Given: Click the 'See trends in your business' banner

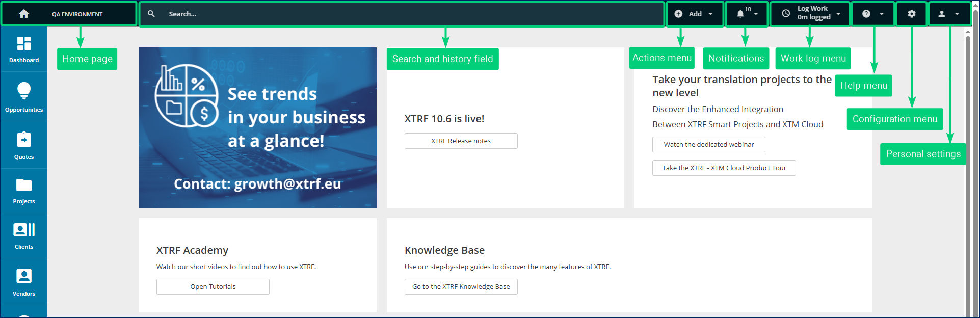Looking at the screenshot, I should click(x=257, y=127).
